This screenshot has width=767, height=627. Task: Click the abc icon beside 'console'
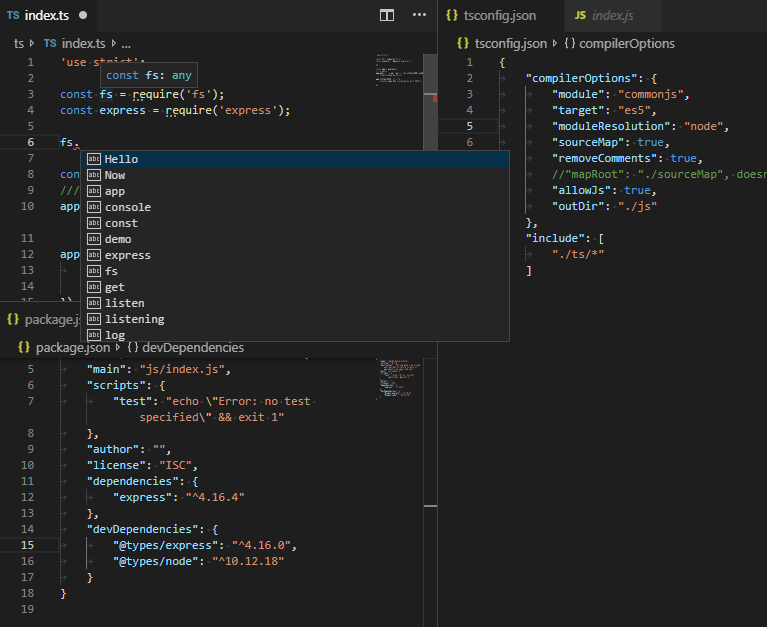click(x=94, y=207)
